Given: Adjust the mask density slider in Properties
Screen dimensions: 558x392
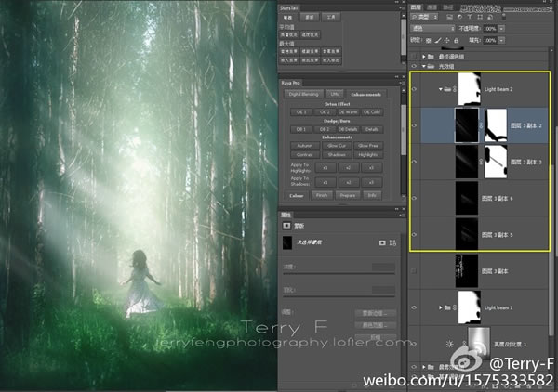Looking at the screenshot, I should 339,274.
